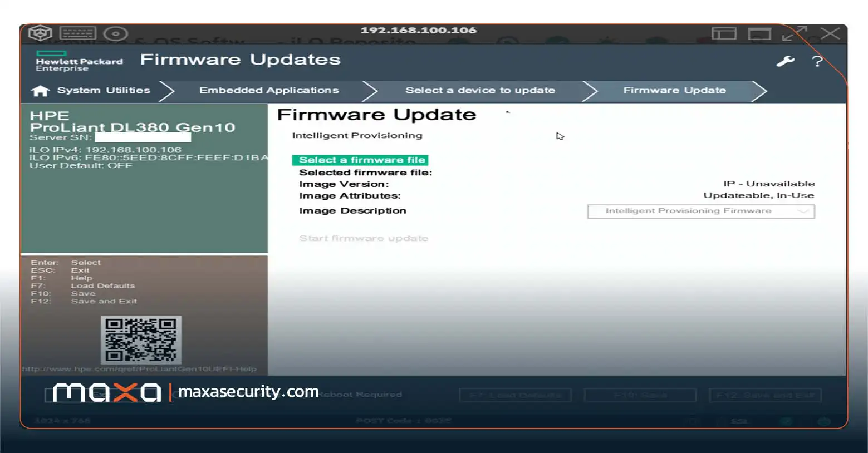This screenshot has height=453, width=868.
Task: Open the virtual media disc icon
Action: point(116,34)
